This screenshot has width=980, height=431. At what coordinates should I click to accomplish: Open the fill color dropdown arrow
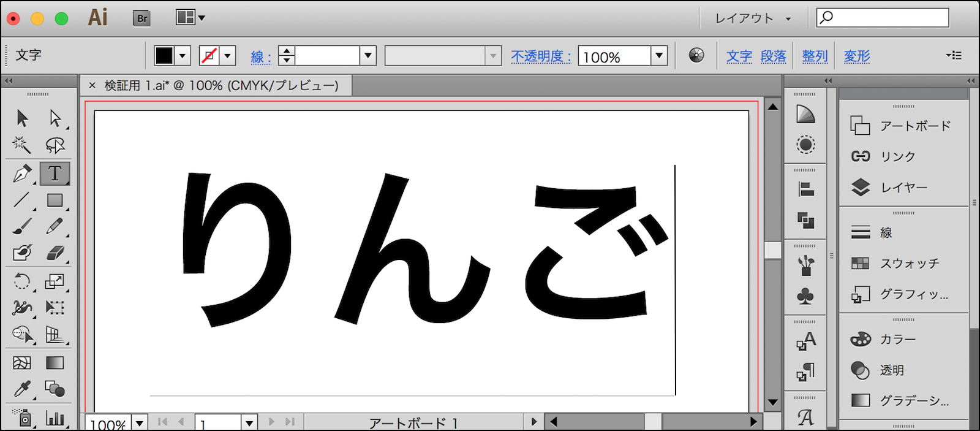[x=183, y=56]
